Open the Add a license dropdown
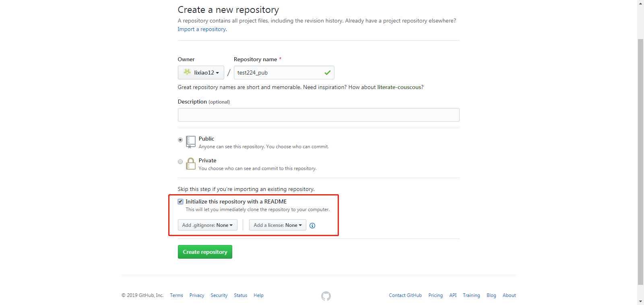Screen dimensions: 644x305 click(278, 225)
